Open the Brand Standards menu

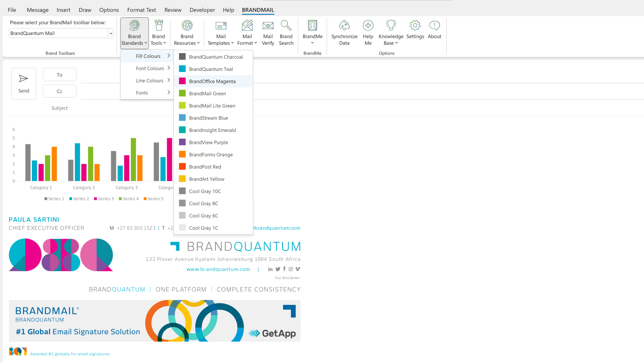pos(134,33)
